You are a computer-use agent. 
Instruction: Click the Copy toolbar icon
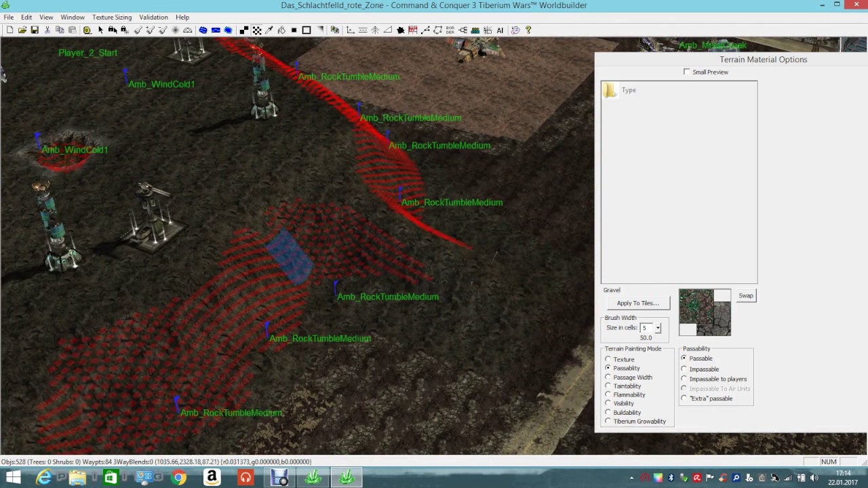point(60,30)
